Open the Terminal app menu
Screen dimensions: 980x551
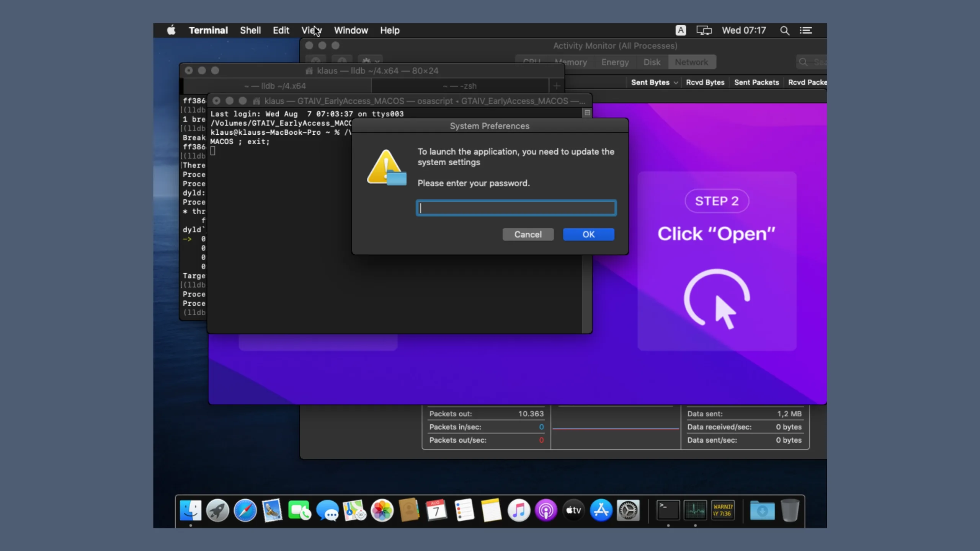(208, 30)
